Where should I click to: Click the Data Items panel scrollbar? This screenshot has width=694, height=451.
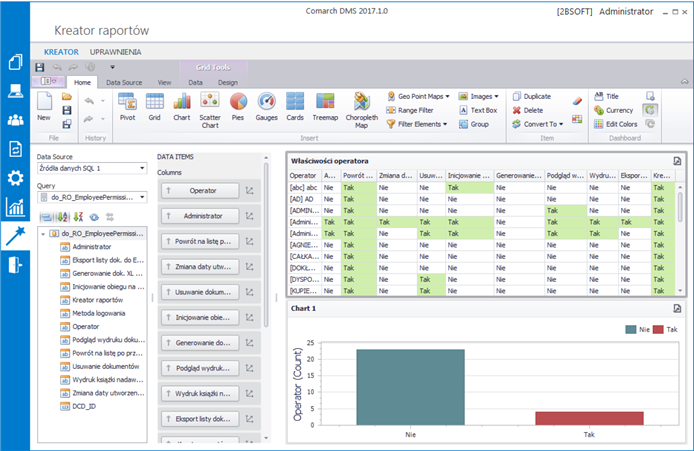click(266, 245)
